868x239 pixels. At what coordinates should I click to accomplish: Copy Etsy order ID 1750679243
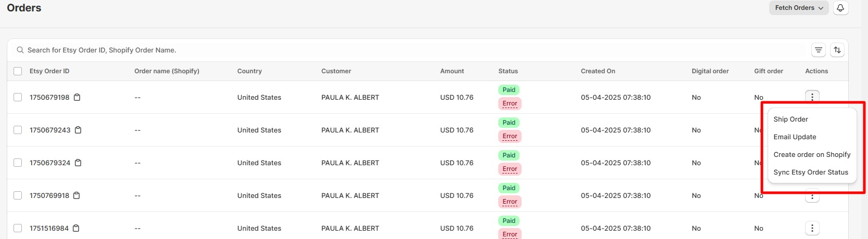point(78,130)
